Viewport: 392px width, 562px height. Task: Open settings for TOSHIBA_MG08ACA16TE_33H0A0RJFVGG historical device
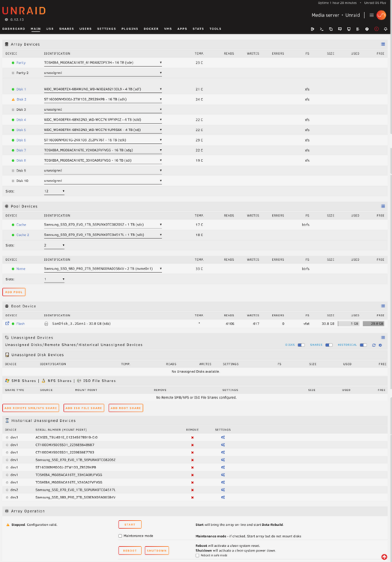pos(223,475)
